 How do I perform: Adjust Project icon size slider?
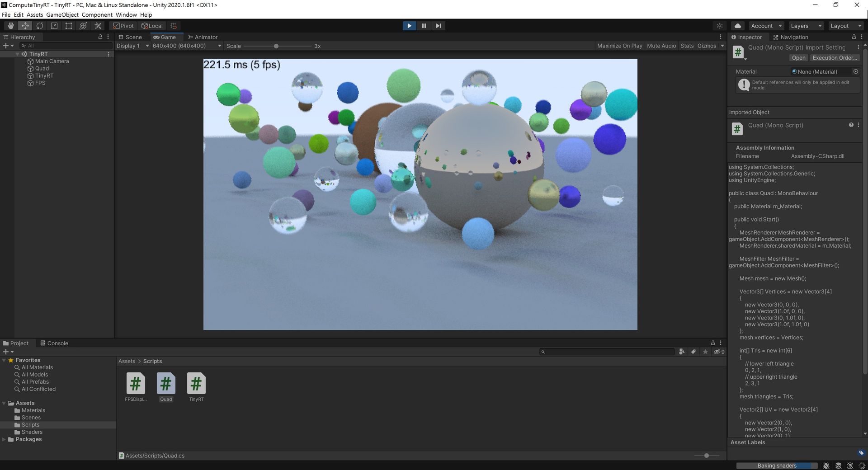[x=707, y=456]
